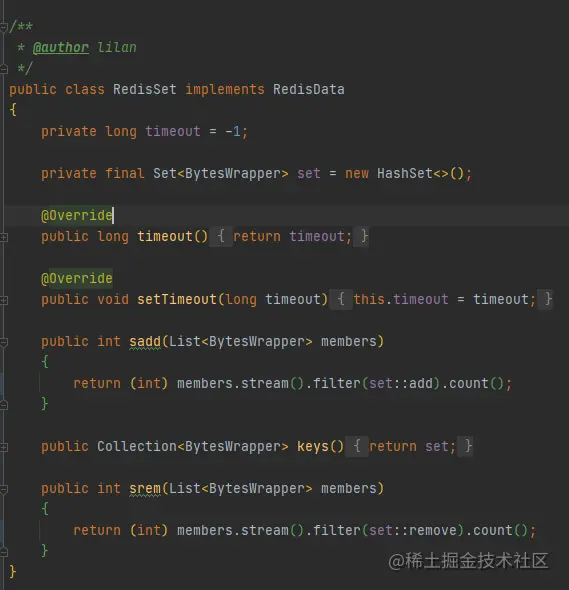The width and height of the screenshot is (569, 590).
Task: Click the interface name 'RedisData'
Action: (309, 90)
